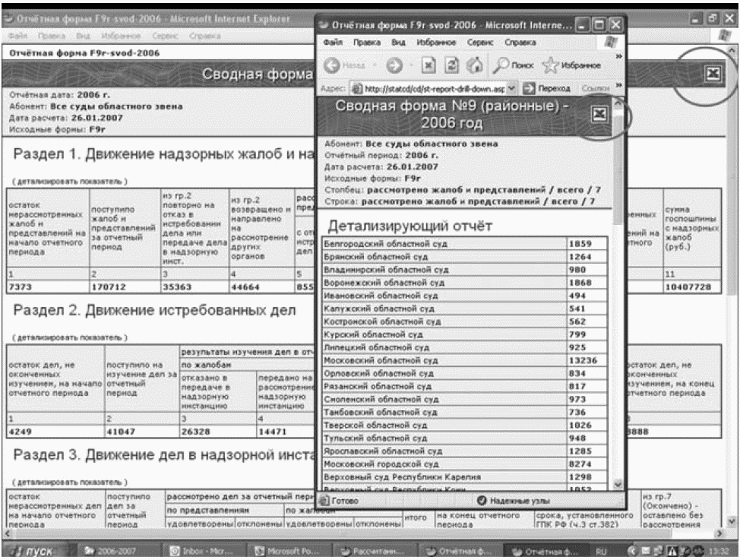
Task: Open Search (Поиск) in popup toolbar
Action: coord(514,65)
